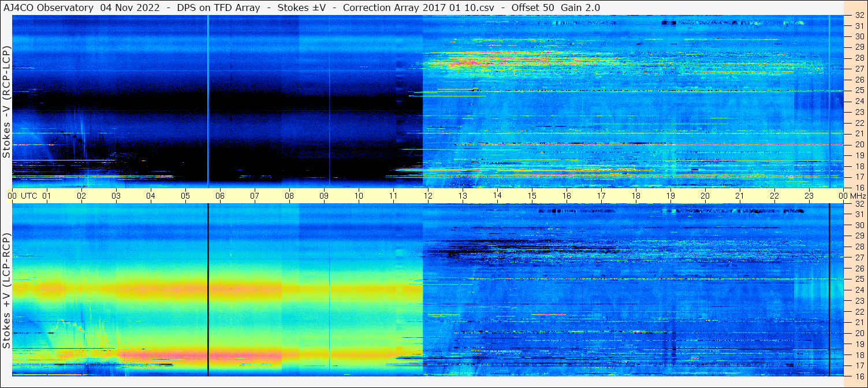
Task: Click the "00 UTC" time axis label
Action: 23,196
